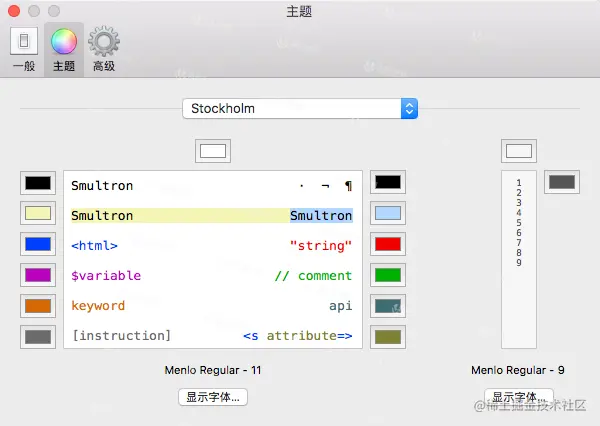The image size is (600, 426).
Task: Click the black text color swatch beside Smultron
Action: 38,183
